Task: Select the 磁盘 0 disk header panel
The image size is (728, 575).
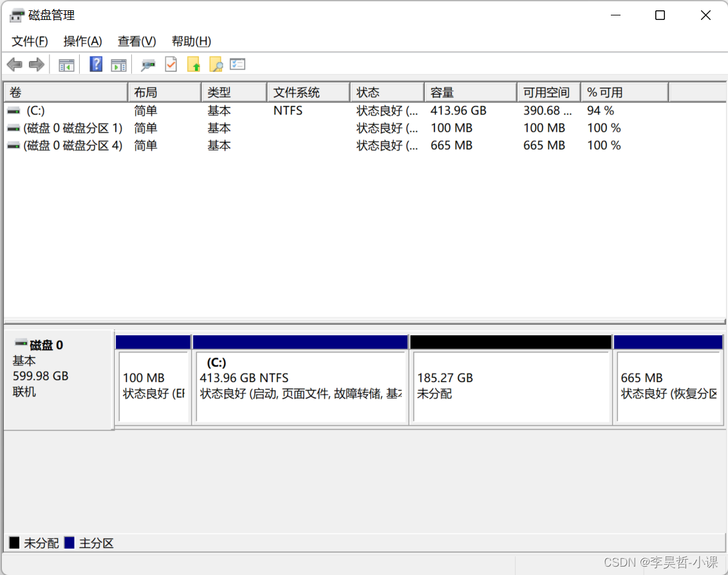Action: coord(59,379)
